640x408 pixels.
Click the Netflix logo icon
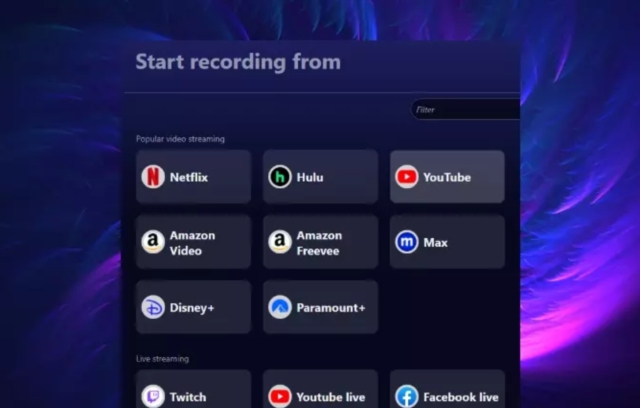click(x=153, y=177)
